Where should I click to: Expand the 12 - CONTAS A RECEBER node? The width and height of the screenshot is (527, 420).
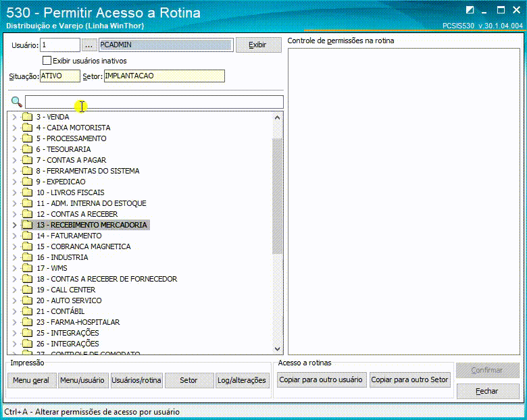(x=14, y=214)
